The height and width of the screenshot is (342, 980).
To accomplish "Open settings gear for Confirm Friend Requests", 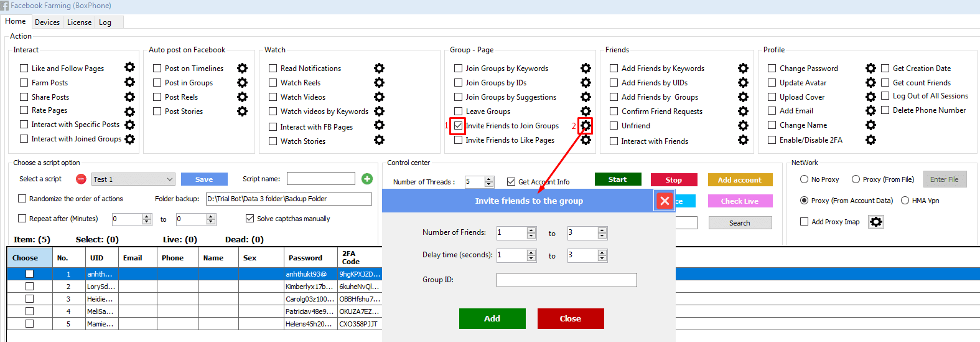I will 743,111.
